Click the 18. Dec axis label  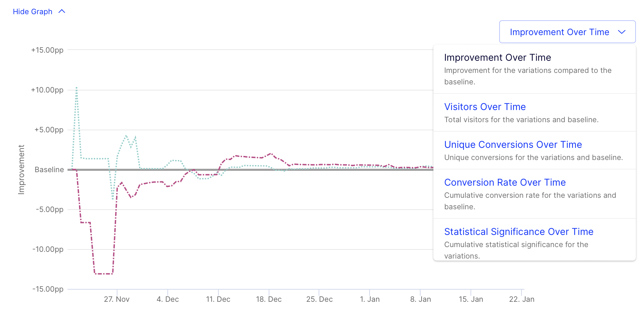point(268,299)
